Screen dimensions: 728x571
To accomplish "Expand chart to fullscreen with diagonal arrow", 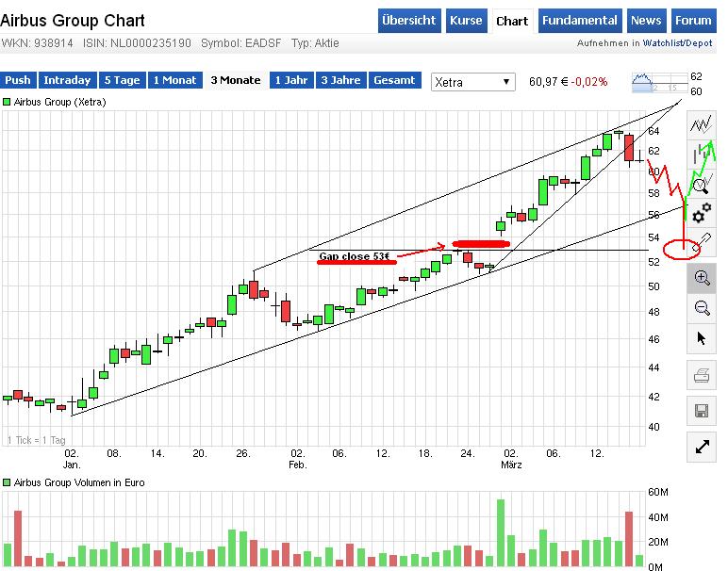I will click(702, 447).
